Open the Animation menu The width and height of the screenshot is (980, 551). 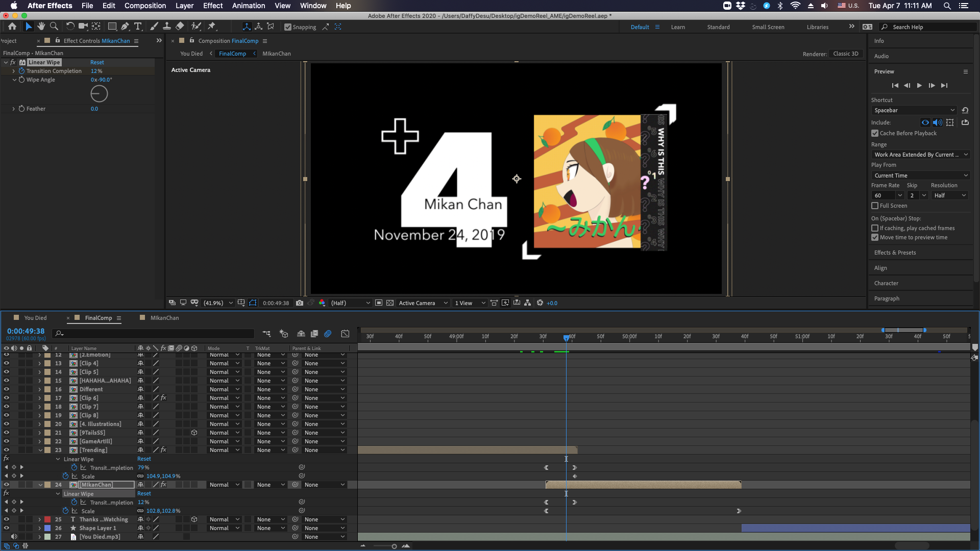pyautogui.click(x=249, y=6)
